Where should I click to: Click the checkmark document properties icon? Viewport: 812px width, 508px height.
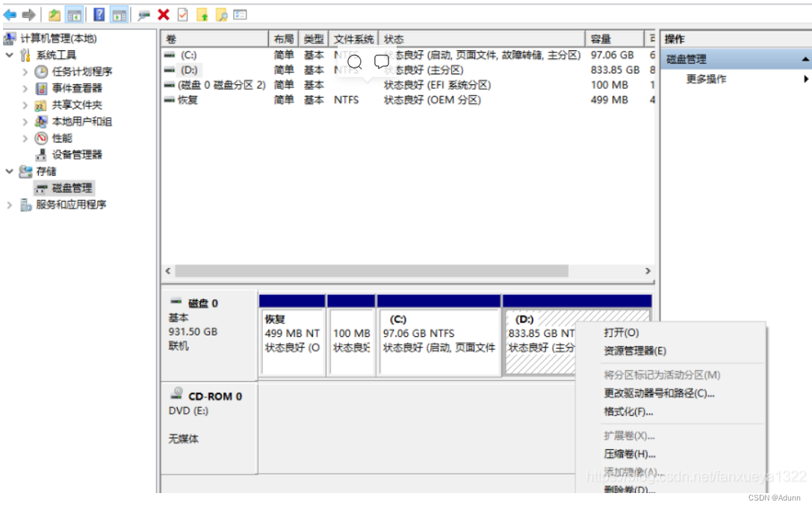pyautogui.click(x=183, y=14)
